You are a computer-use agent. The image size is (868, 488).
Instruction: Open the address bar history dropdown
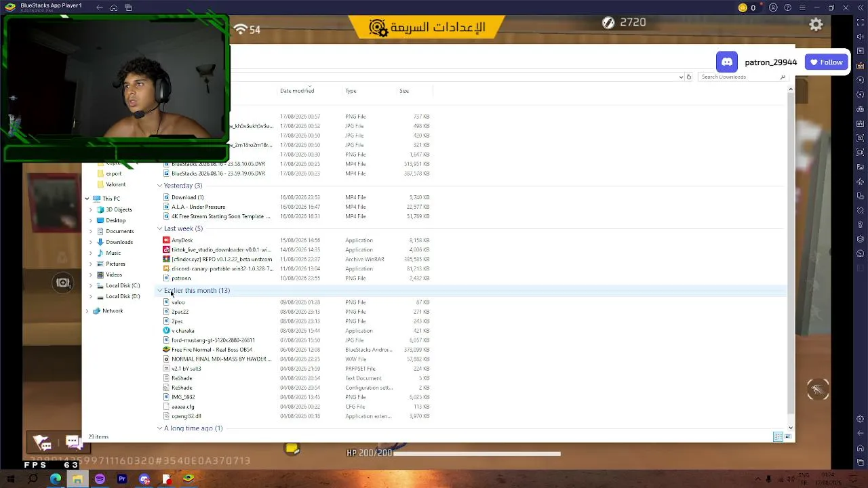pos(681,77)
